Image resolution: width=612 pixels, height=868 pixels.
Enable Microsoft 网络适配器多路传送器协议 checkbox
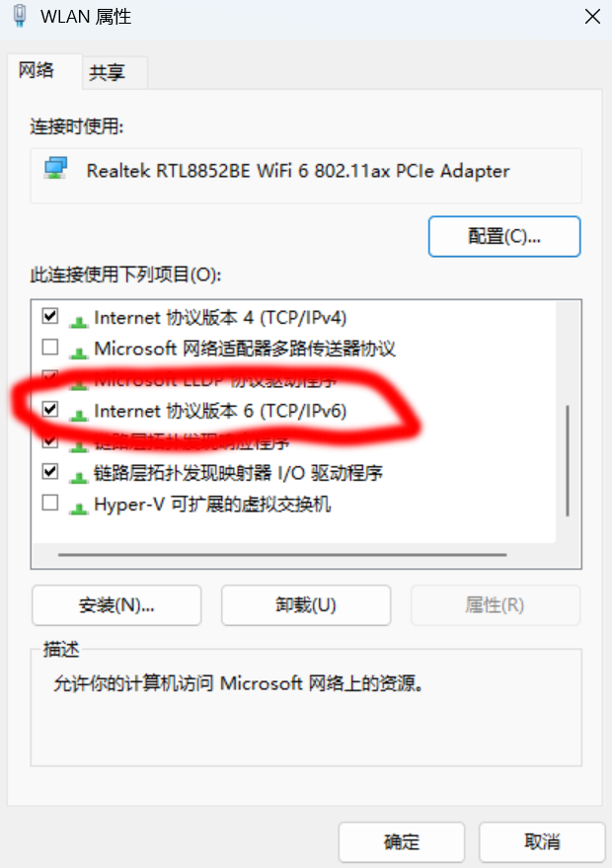click(50, 347)
